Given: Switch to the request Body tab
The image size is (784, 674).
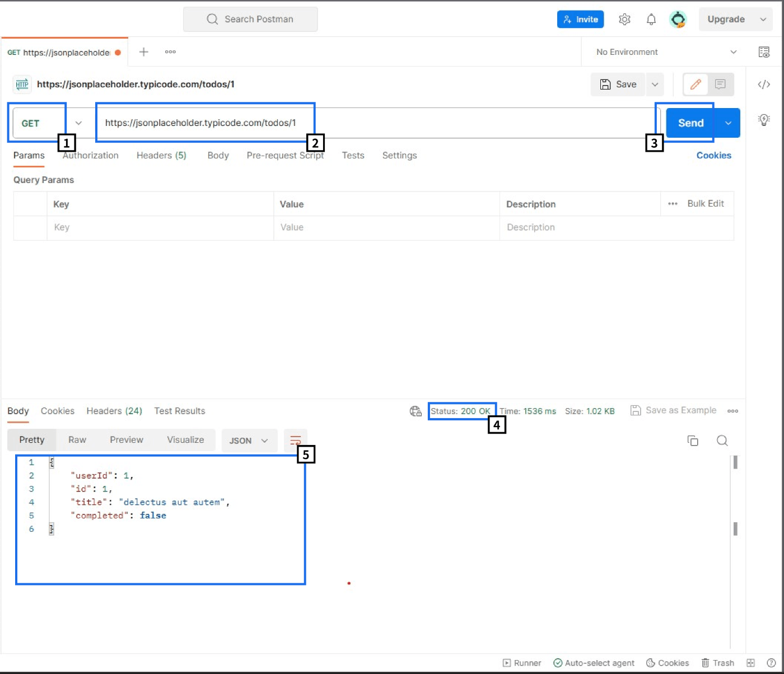Looking at the screenshot, I should pos(218,156).
